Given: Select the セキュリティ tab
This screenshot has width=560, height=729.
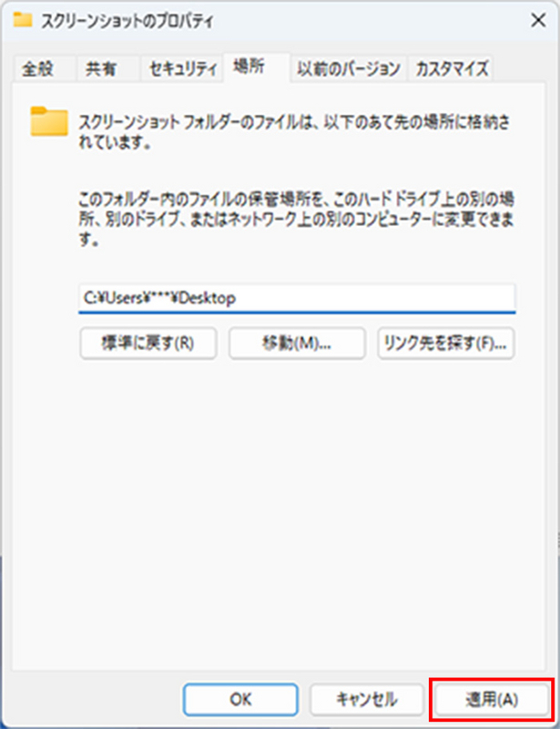Looking at the screenshot, I should pos(182,69).
